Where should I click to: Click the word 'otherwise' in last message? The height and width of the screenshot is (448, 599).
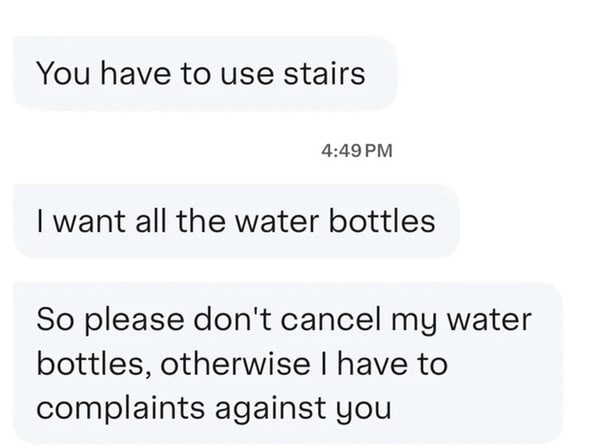coord(235,363)
